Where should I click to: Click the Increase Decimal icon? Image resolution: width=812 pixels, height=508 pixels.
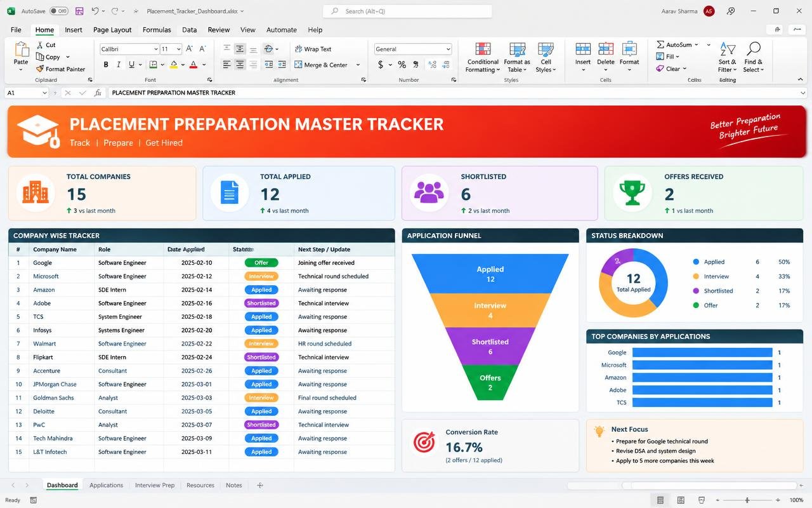(433, 65)
